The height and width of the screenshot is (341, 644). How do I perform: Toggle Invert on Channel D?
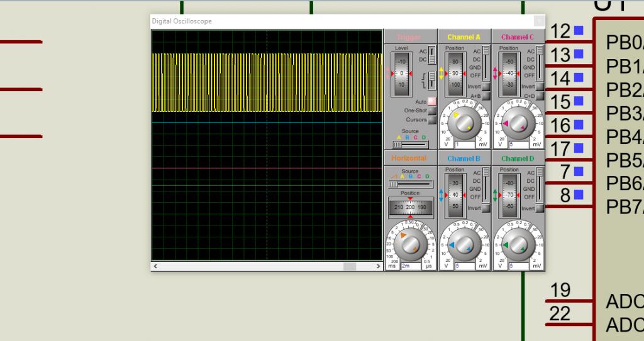pyautogui.click(x=540, y=208)
